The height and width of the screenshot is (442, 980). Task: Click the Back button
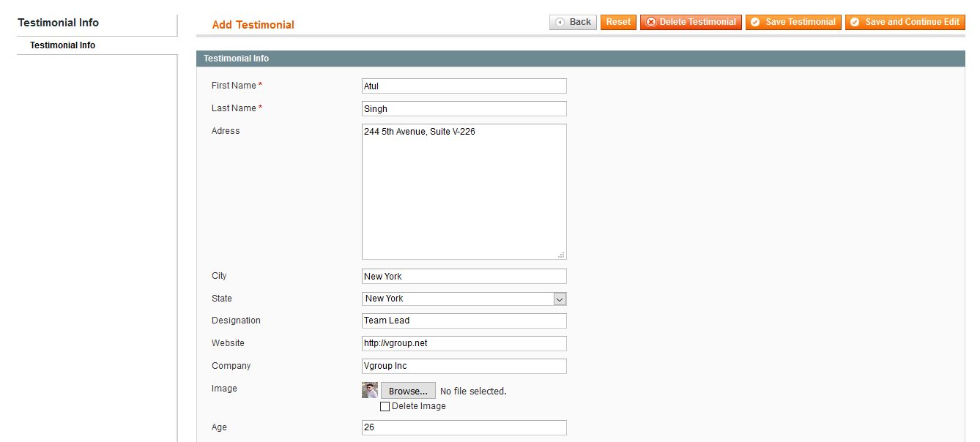[x=573, y=23]
